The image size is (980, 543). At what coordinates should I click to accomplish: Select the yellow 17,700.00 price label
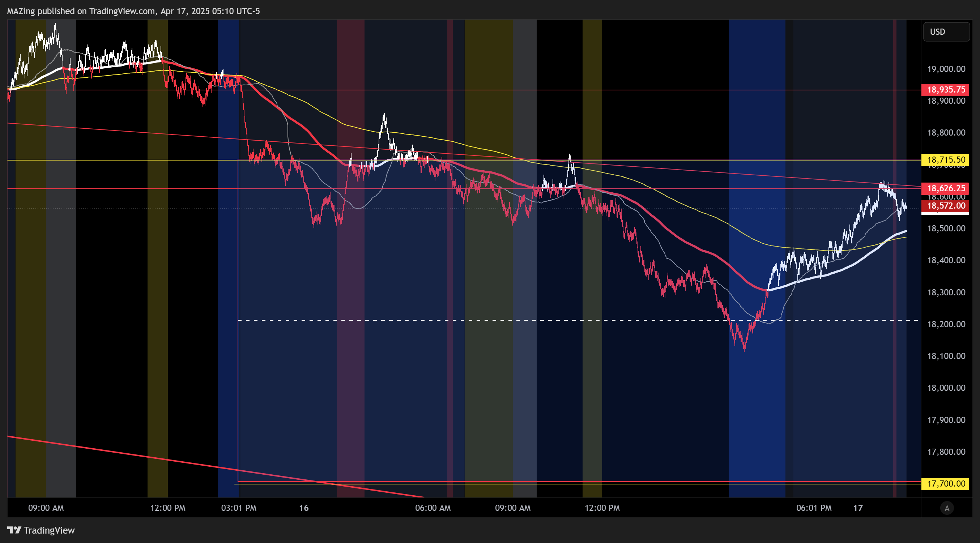(945, 484)
